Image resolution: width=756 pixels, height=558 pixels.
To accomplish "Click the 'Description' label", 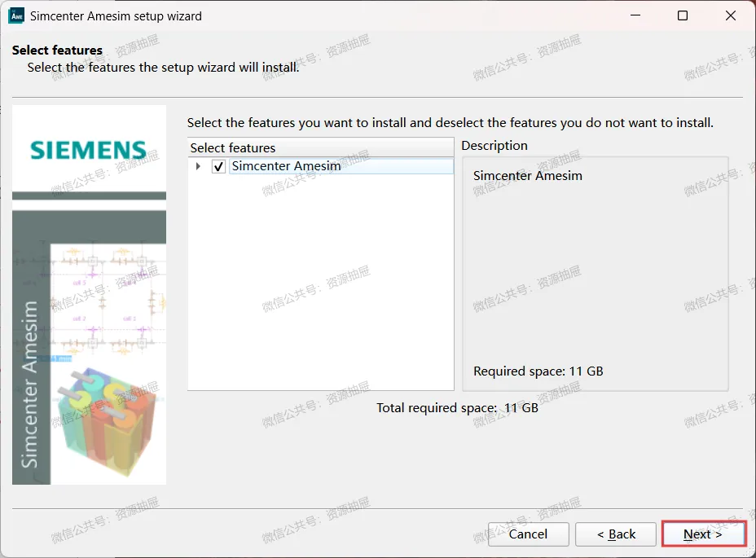I will (494, 146).
